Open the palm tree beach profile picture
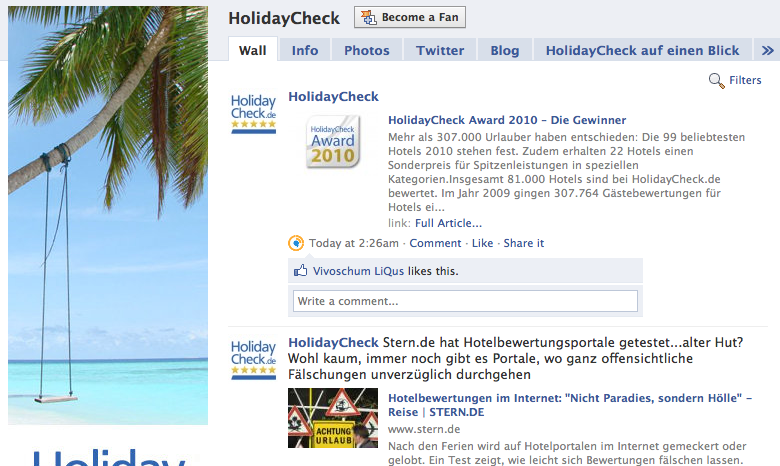 (108, 215)
